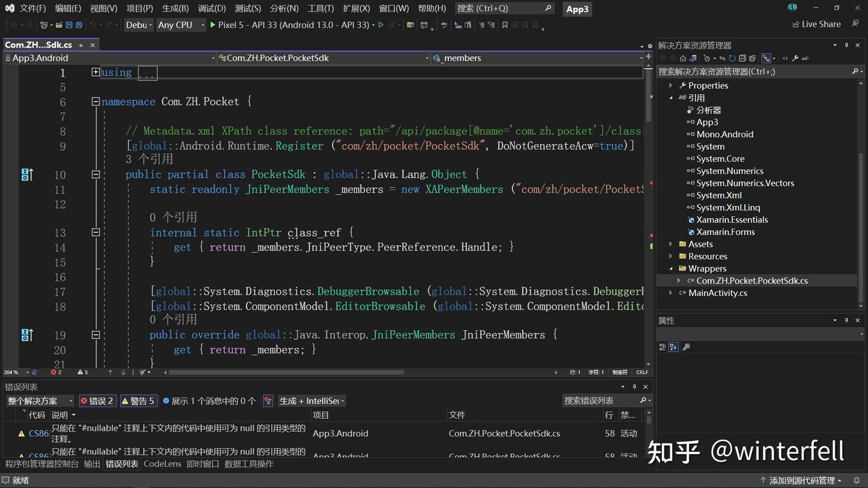Click the feedback icon at top right

pyautogui.click(x=855, y=24)
